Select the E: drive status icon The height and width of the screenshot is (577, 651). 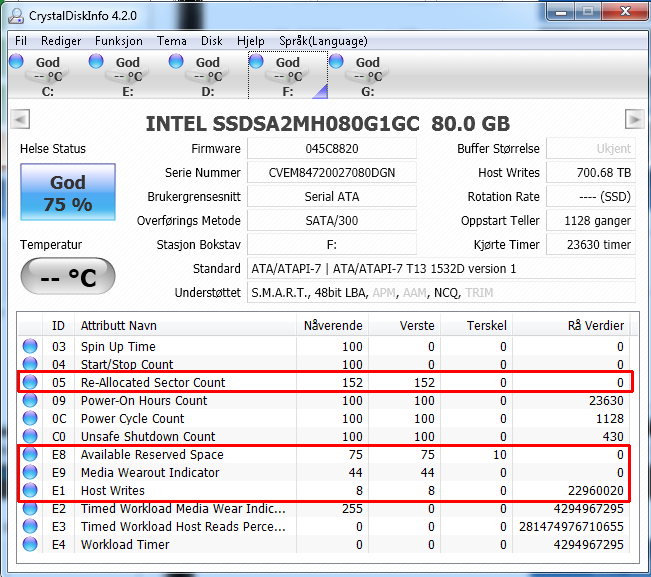96,61
